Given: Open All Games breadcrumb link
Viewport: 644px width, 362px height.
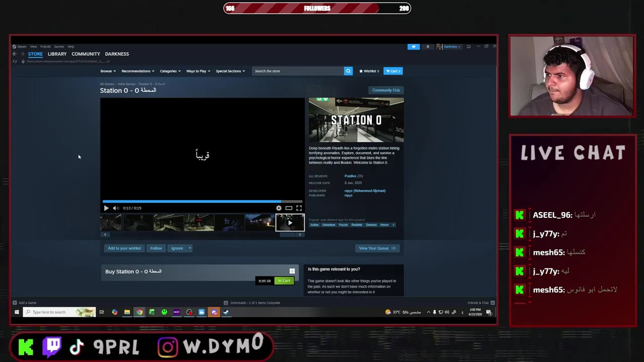Looking at the screenshot, I should point(107,84).
